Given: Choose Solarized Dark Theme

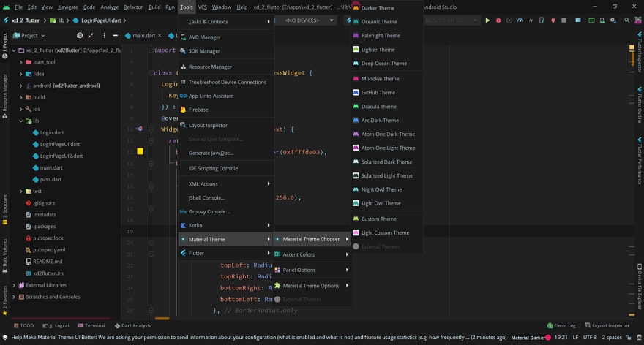Looking at the screenshot, I should [x=387, y=162].
